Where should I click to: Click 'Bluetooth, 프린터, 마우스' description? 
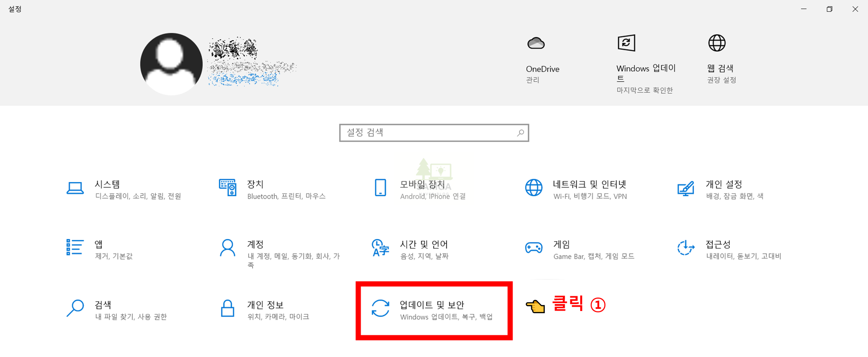coord(286,196)
